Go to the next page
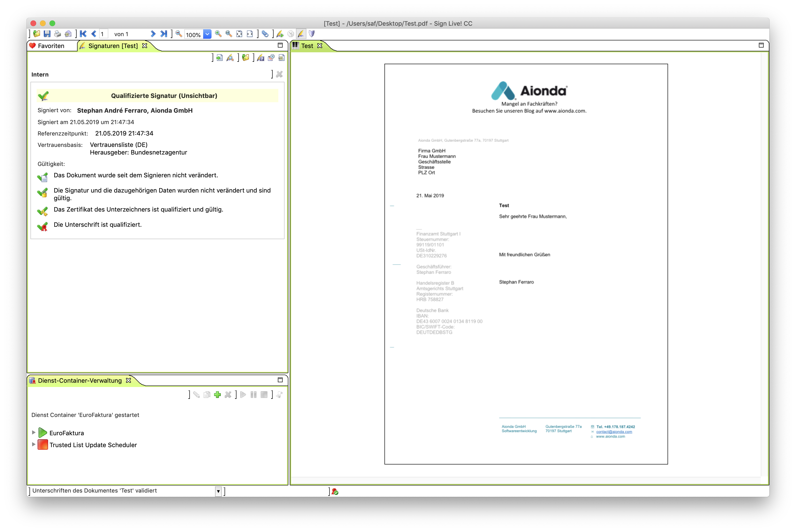This screenshot has height=532, width=796. point(153,34)
